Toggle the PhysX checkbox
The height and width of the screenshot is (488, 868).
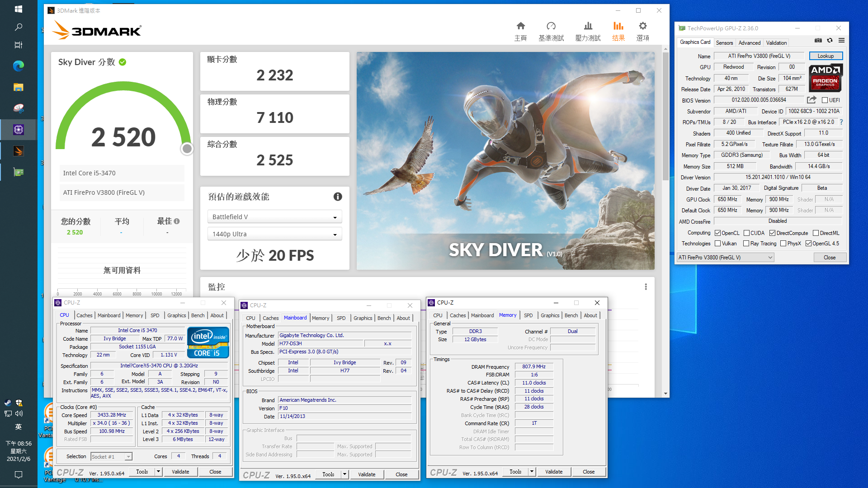click(783, 244)
